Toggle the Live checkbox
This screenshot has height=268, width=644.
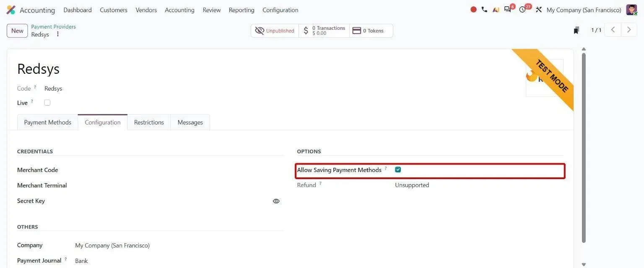pos(47,103)
